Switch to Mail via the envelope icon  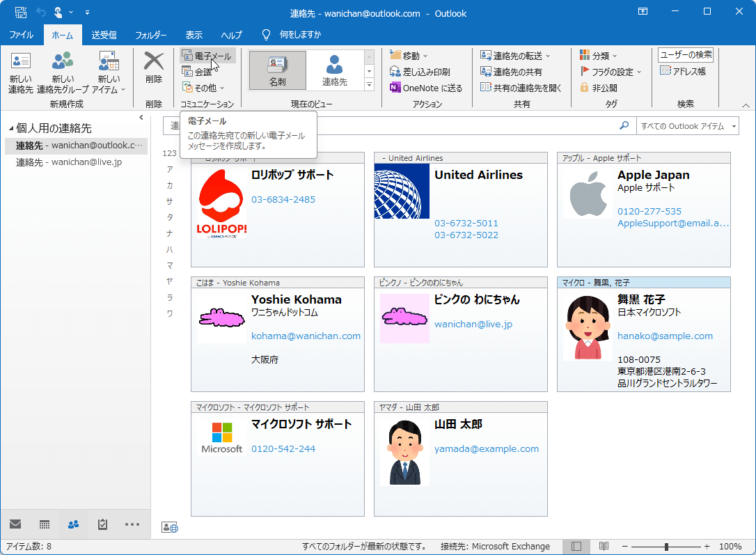15,524
